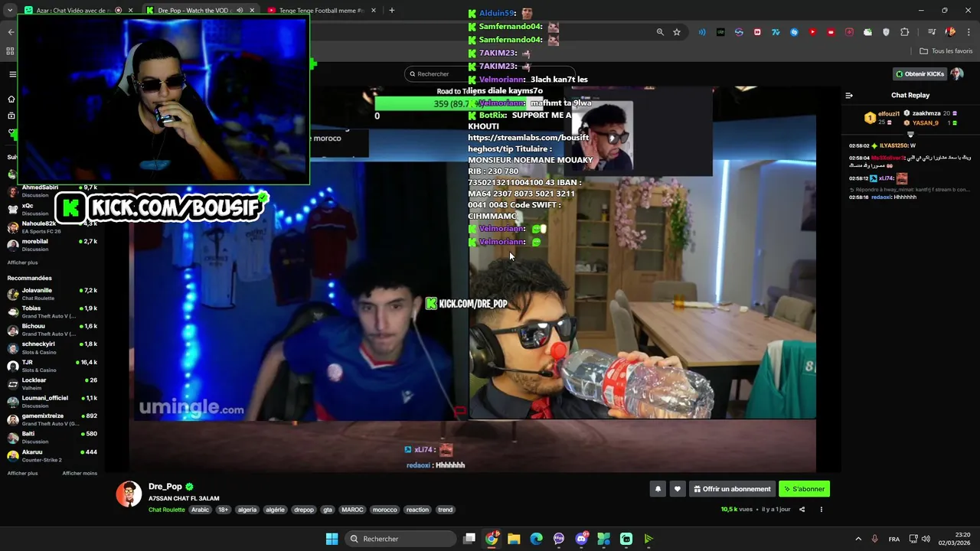Screen dimensions: 980x551
Task: Click the share icon next to view count
Action: tap(802, 509)
